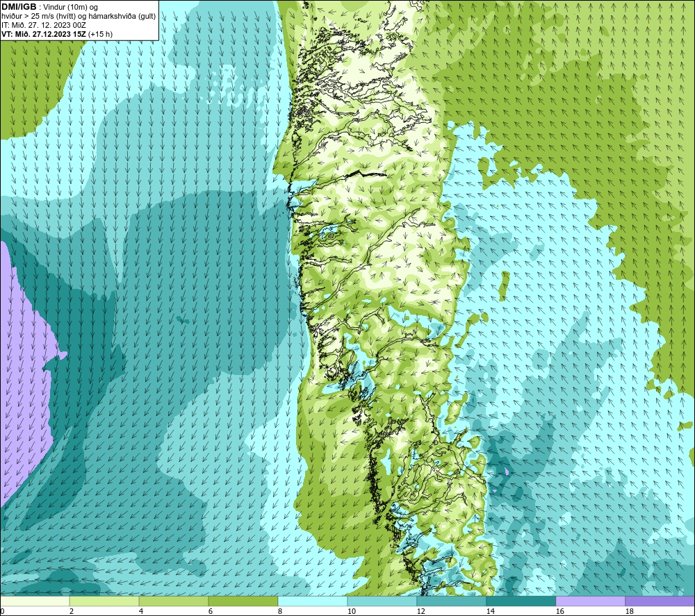The image size is (695, 616).
Task: Click the legend tick label 4
Action: pyautogui.click(x=141, y=612)
